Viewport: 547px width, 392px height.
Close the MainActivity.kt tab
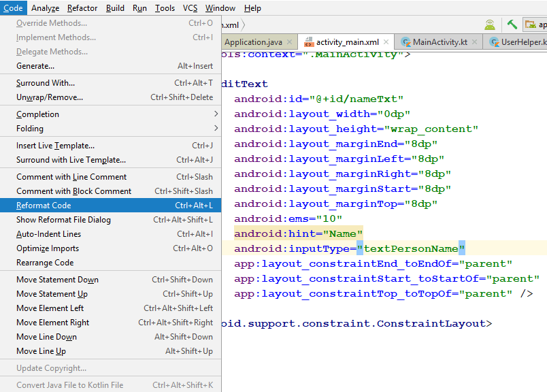pos(474,42)
